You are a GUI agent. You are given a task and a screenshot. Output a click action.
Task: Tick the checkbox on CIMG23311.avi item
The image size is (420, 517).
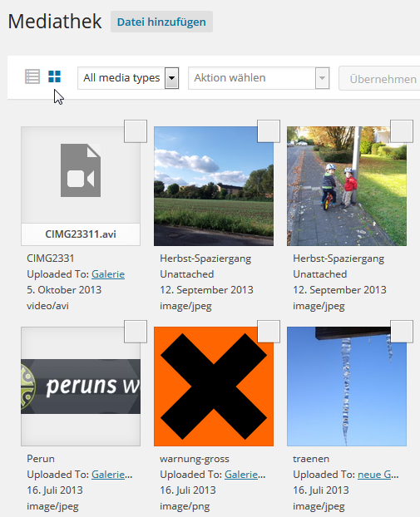136,131
